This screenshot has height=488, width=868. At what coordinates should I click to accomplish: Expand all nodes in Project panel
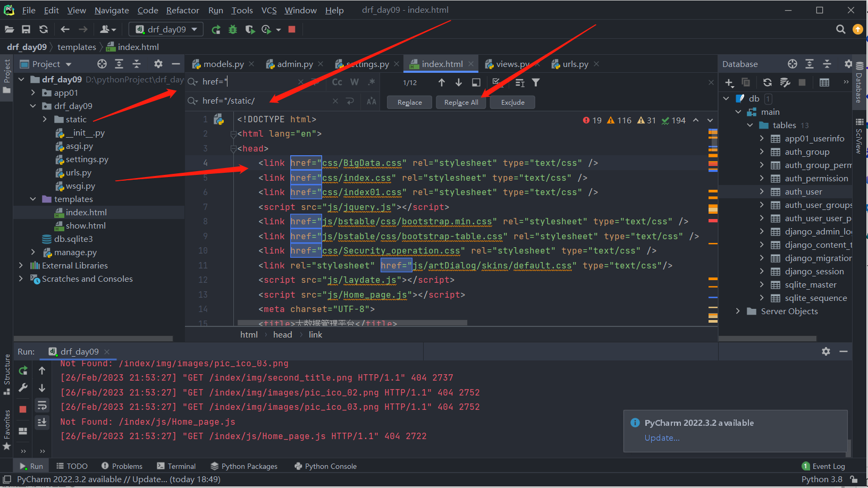(x=119, y=64)
